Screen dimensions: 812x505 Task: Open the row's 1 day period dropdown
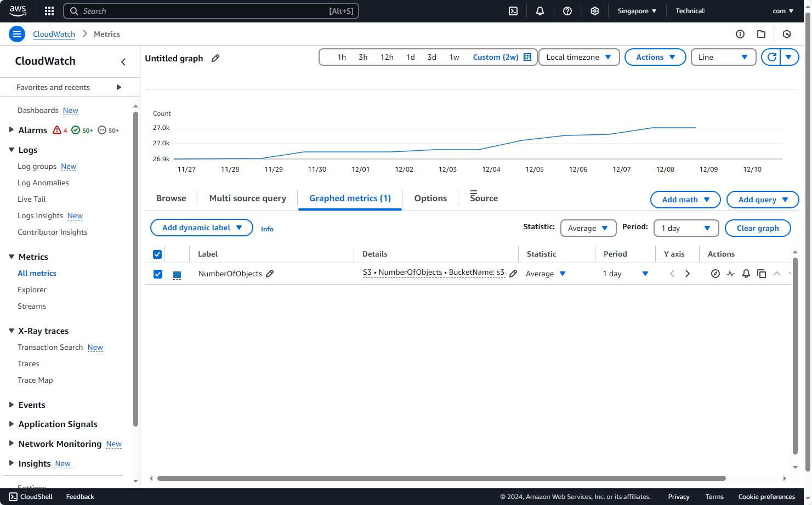pyautogui.click(x=626, y=274)
